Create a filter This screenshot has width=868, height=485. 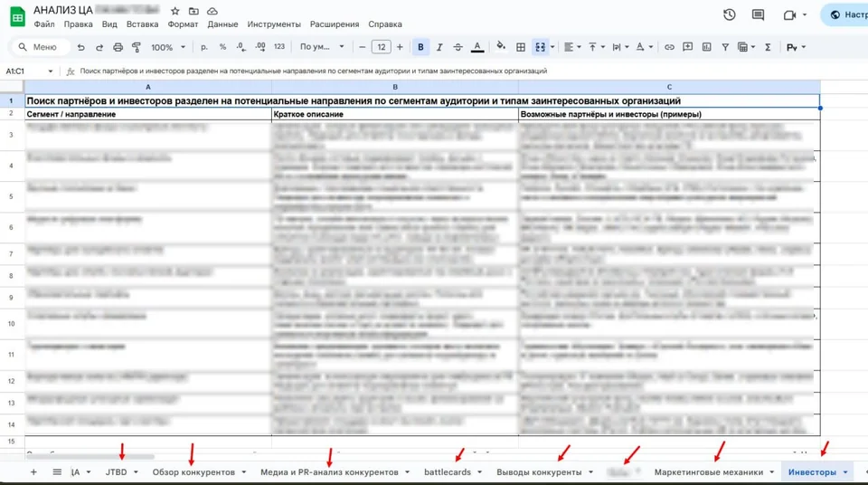click(725, 47)
